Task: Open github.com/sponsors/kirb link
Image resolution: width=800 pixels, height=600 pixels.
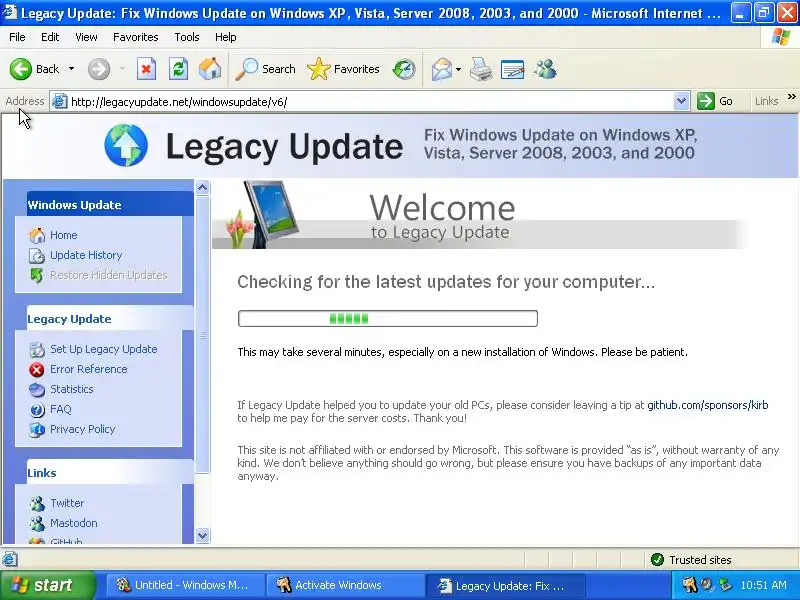Action: (708, 405)
